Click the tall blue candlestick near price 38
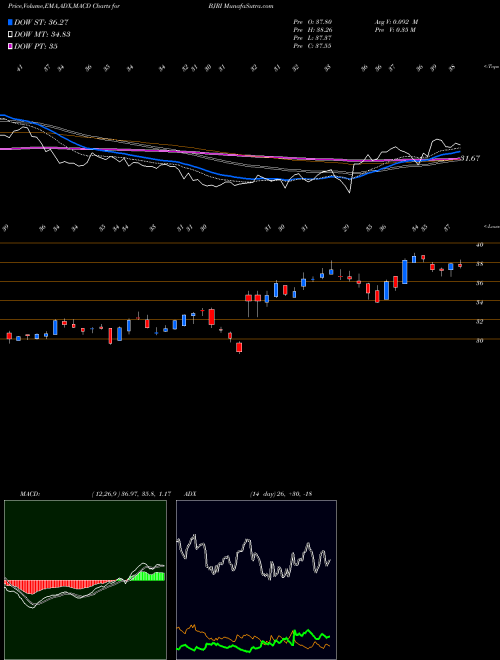The width and height of the screenshot is (500, 660). tap(405, 272)
